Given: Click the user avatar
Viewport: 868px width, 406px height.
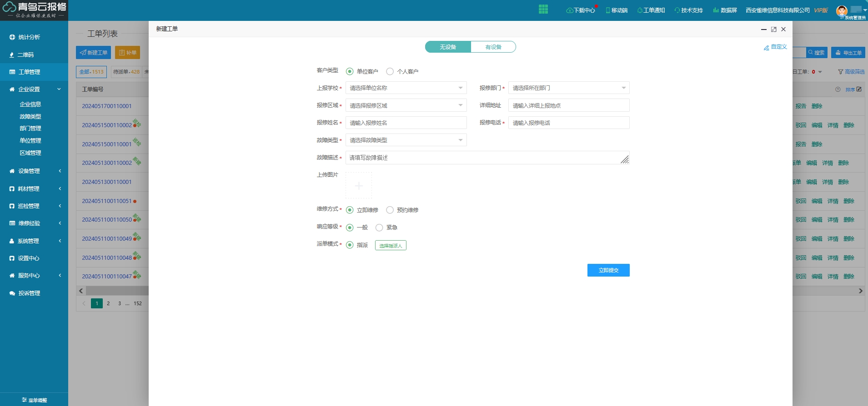Looking at the screenshot, I should coord(842,11).
